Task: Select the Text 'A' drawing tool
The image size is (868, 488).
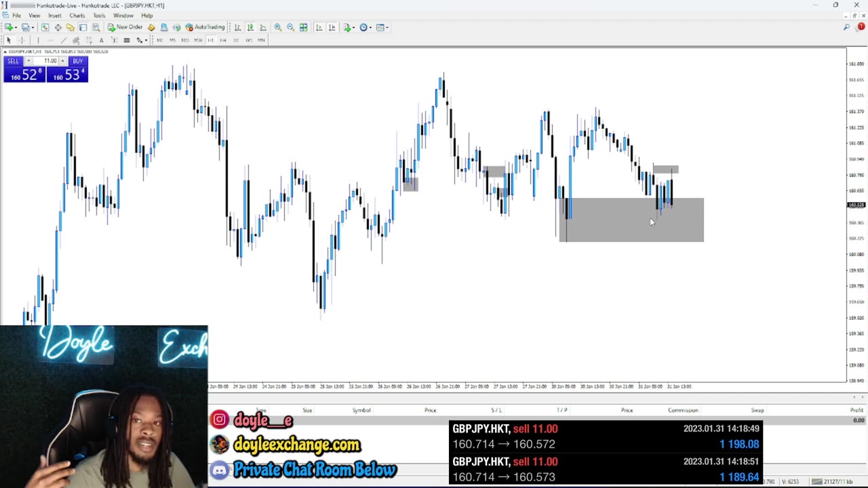Action: (101, 40)
